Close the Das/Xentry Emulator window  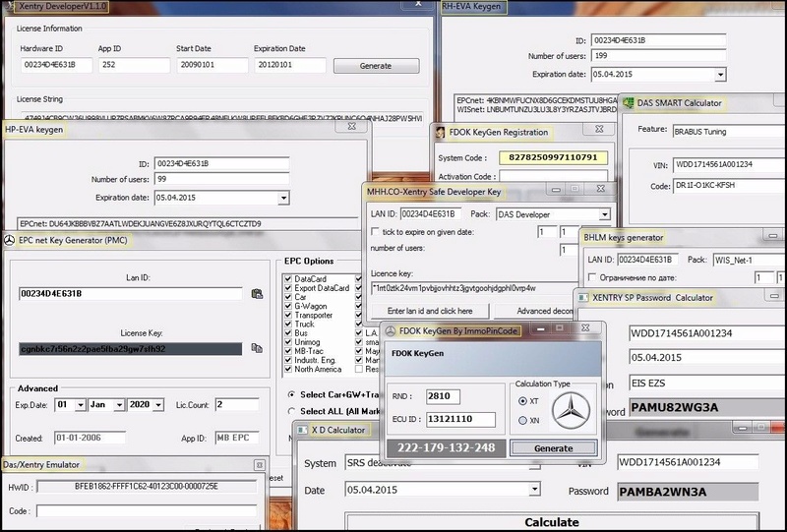coord(259,465)
